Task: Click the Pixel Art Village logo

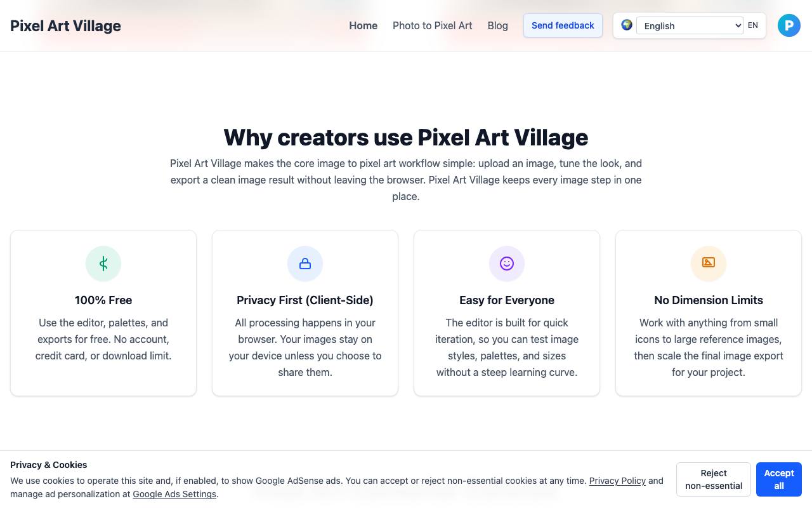Action: [x=65, y=26]
